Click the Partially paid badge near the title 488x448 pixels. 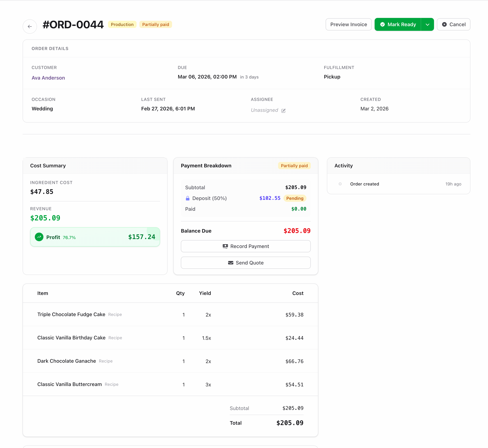156,24
